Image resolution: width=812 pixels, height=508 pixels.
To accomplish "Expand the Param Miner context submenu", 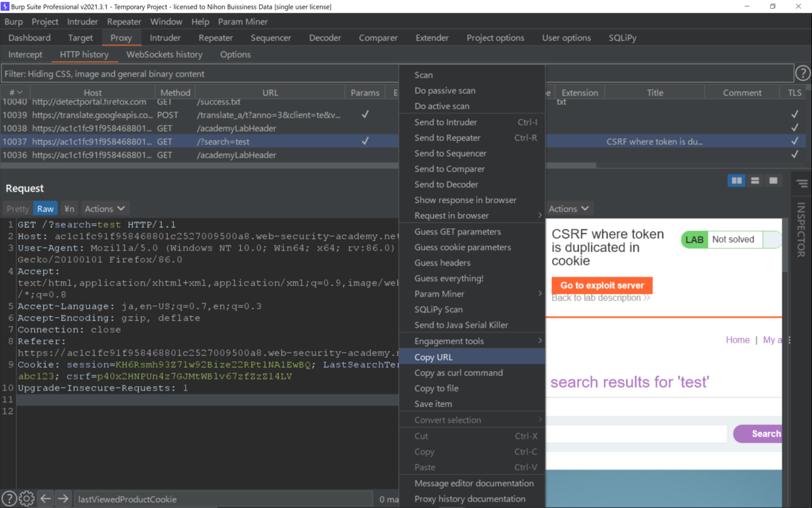I will 472,293.
